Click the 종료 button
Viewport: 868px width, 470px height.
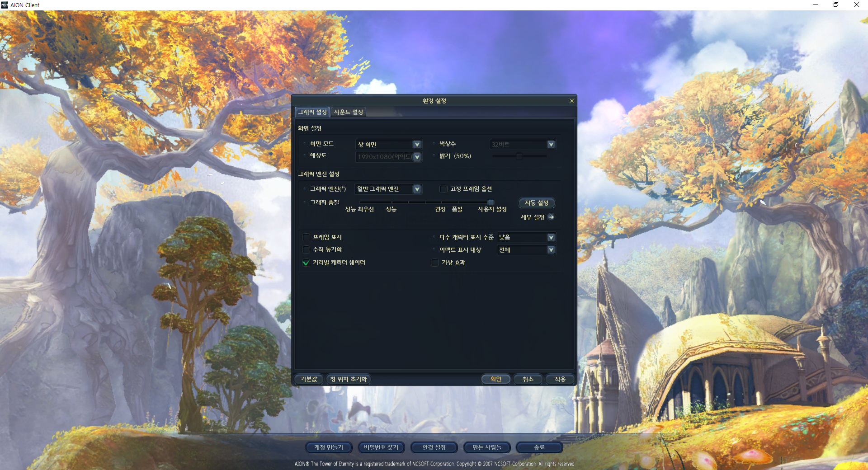click(539, 447)
